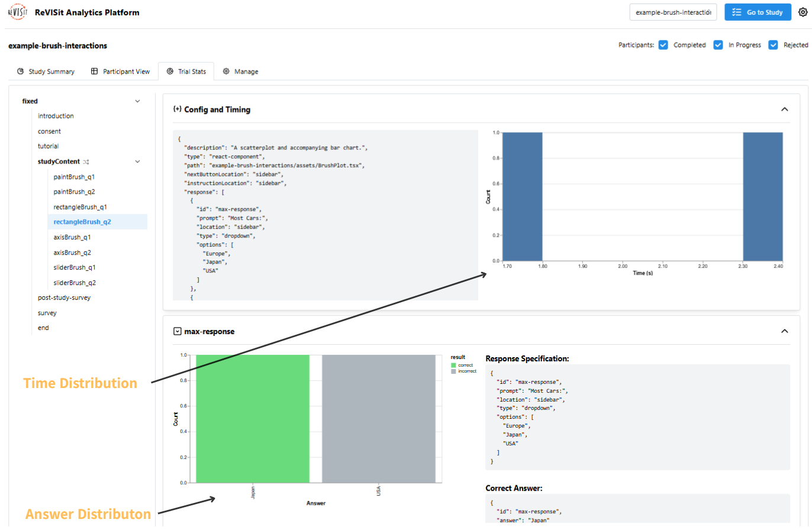Click the Config and Timing braces icon
This screenshot has width=812, height=529.
(177, 109)
